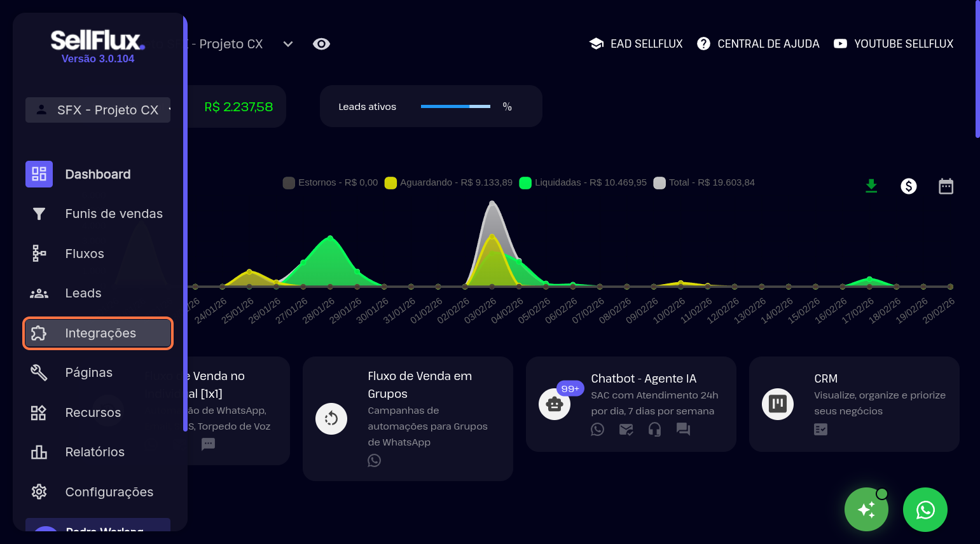Screen dimensions: 980x544
Task: Click the Chatbot Agente IA robot icon
Action: pyautogui.click(x=555, y=404)
